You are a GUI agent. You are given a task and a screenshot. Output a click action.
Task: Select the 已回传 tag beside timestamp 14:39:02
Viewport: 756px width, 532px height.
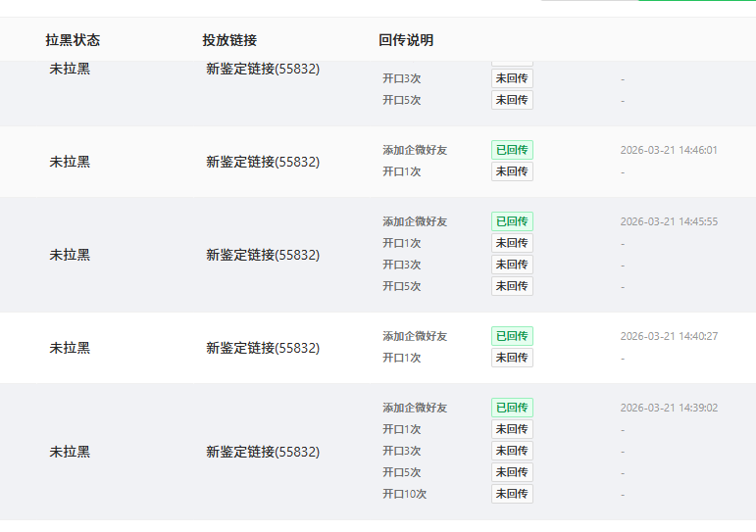coord(512,408)
